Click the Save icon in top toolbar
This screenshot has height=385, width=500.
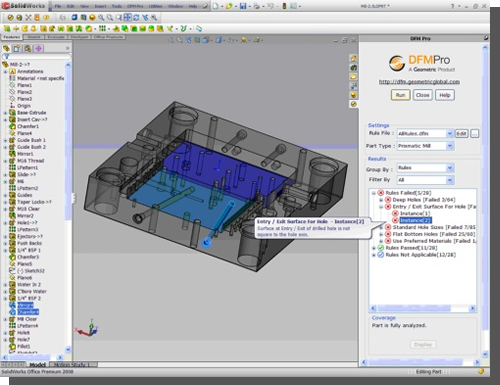pos(243,6)
